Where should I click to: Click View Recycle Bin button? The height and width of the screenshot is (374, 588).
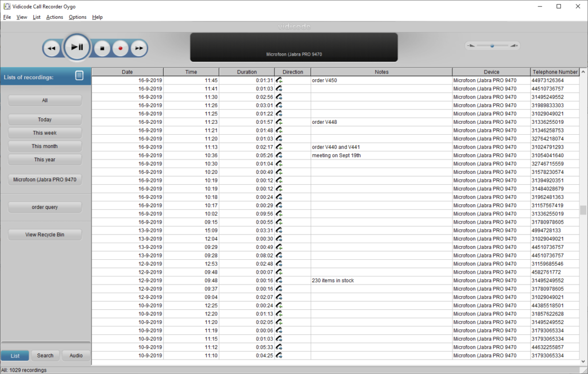[45, 235]
